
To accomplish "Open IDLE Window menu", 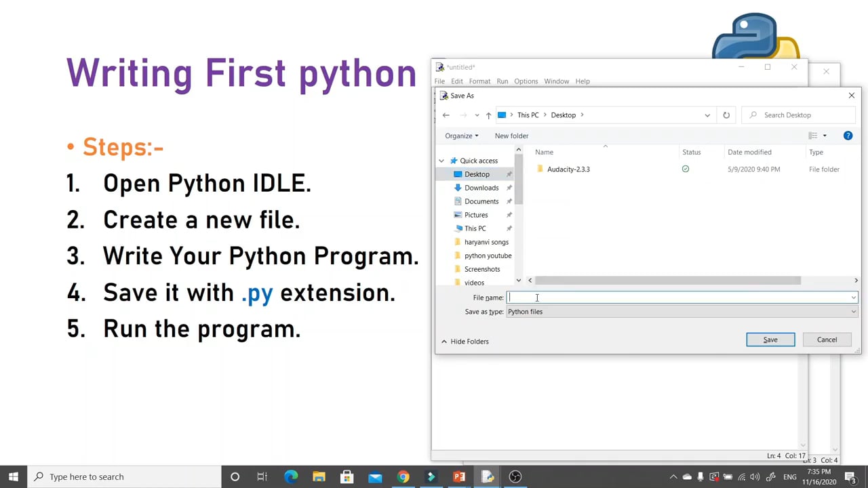I will pyautogui.click(x=556, y=81).
